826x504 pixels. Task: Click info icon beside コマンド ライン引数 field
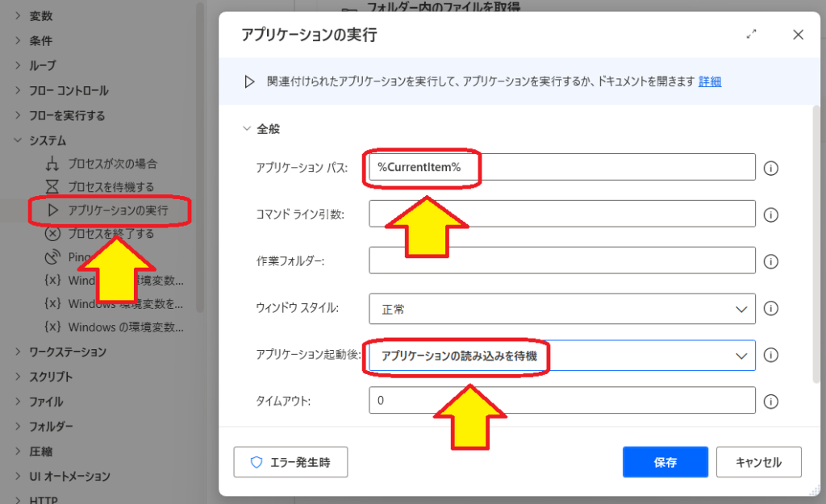pos(770,215)
